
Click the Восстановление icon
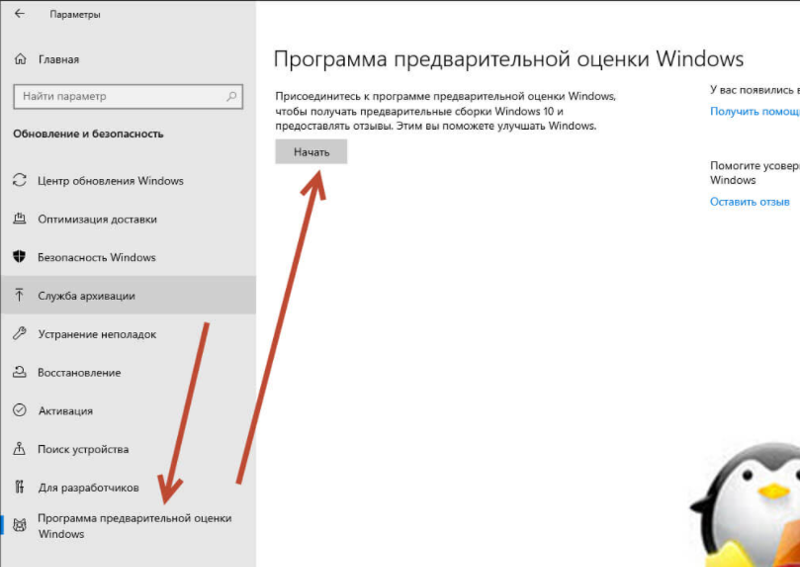pyautogui.click(x=19, y=372)
